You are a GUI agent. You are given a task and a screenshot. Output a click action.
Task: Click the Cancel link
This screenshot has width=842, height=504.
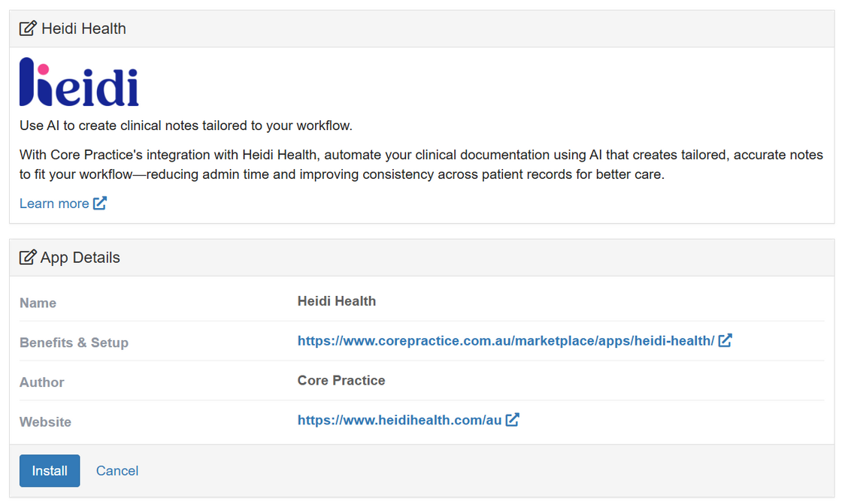point(117,471)
